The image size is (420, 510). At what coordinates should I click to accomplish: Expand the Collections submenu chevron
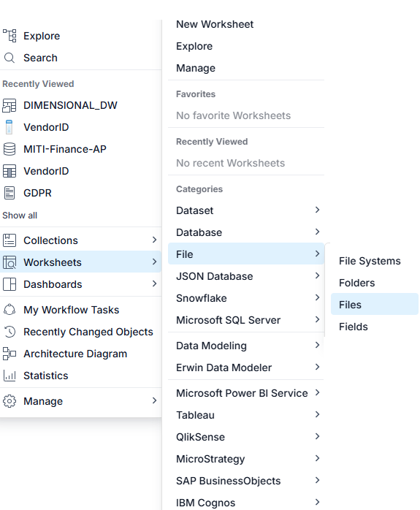154,240
